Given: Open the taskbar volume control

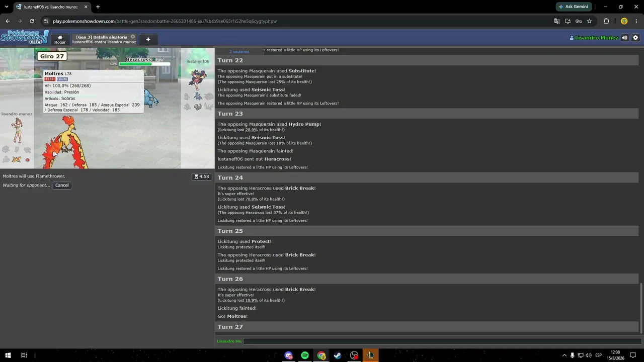Looking at the screenshot, I should click(589, 355).
